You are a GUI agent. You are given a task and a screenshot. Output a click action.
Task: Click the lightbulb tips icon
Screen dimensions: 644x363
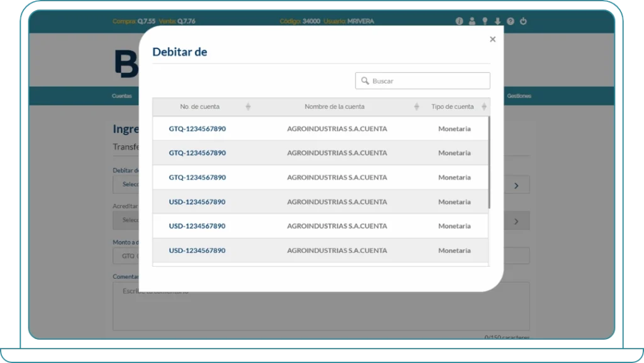(485, 21)
